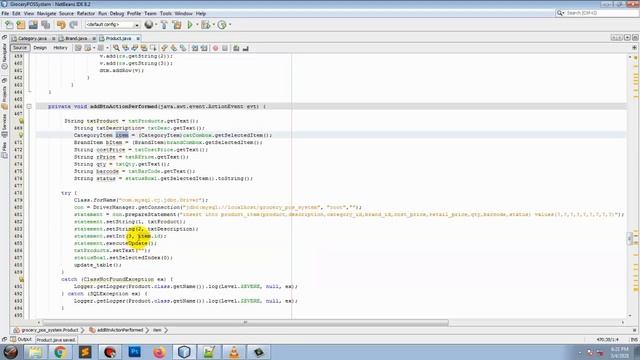Viewport: 640px width, 360px height.
Task: Open Photoshop from the taskbar
Action: [x=135, y=352]
